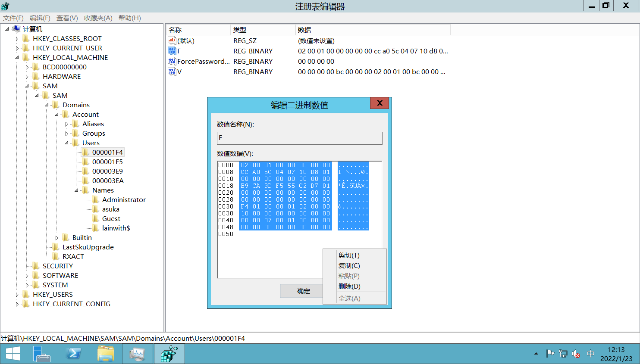Click the 名称 column header
Viewport: 640px width, 364px height.
click(198, 30)
